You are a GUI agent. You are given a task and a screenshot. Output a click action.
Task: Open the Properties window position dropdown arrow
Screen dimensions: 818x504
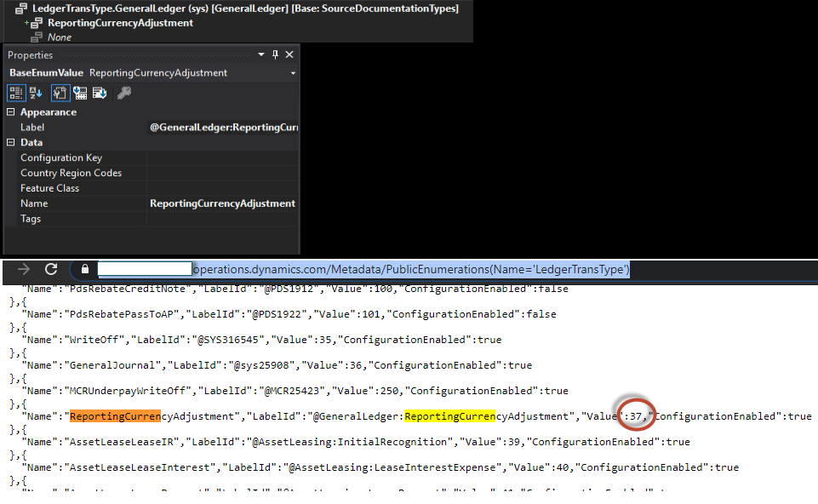[x=260, y=54]
